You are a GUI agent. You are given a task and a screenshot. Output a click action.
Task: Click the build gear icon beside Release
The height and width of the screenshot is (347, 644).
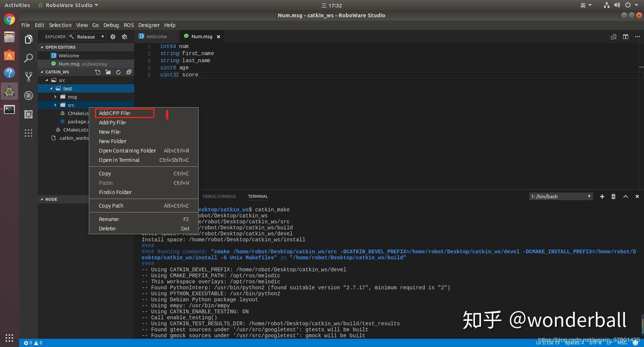pos(113,37)
